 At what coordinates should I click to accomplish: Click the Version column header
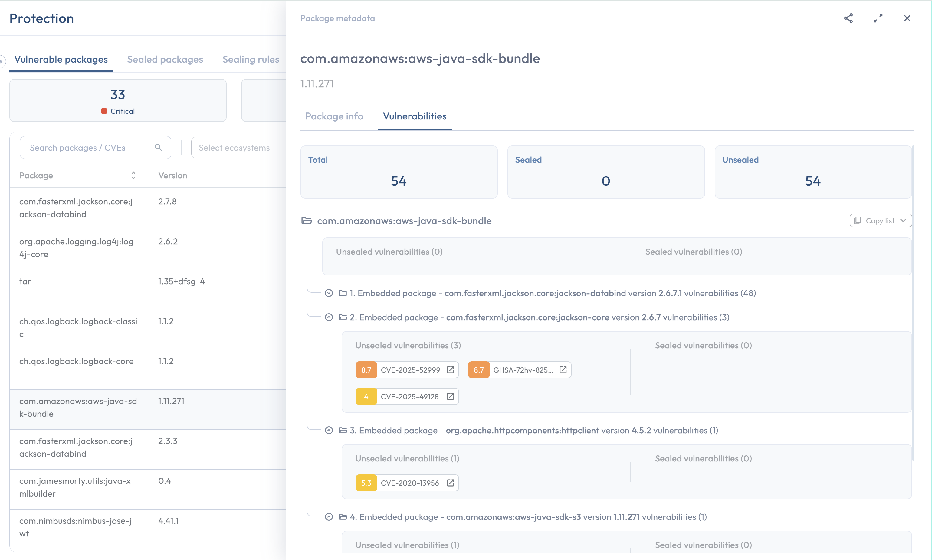172,175
